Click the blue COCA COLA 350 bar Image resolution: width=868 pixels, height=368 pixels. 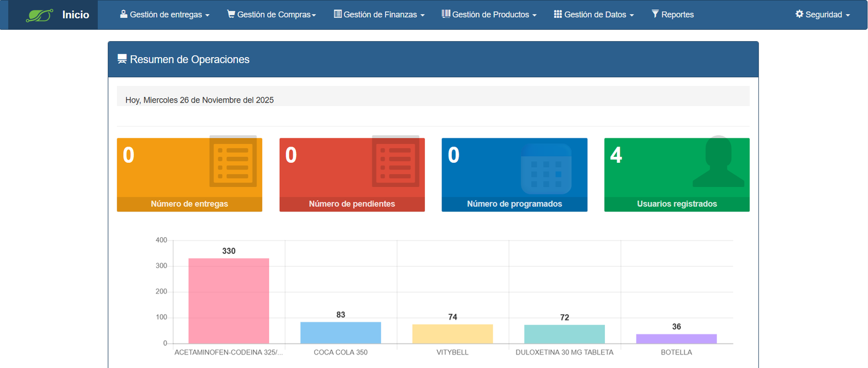pos(341,333)
